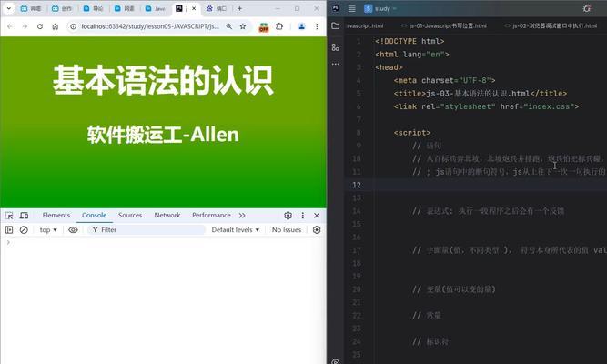Focus the localhost URL address bar
The image size is (607, 364).
click(150, 26)
